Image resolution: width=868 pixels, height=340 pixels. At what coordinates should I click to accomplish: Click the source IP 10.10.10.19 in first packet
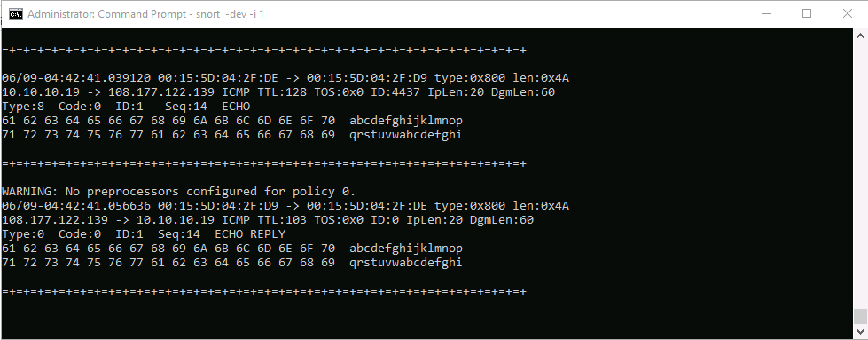pos(41,92)
